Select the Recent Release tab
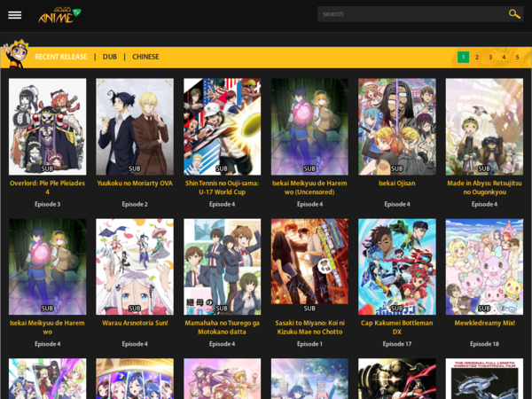 (x=61, y=57)
